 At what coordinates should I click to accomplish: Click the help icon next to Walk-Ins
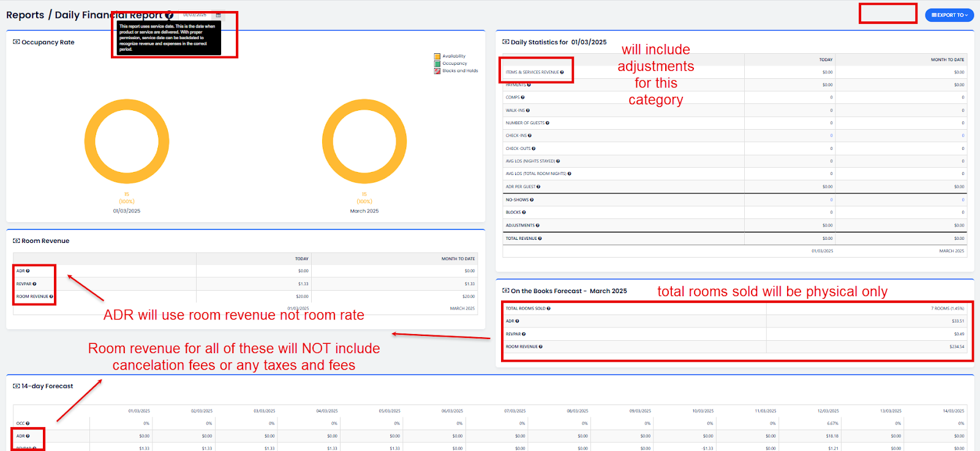[x=528, y=110]
